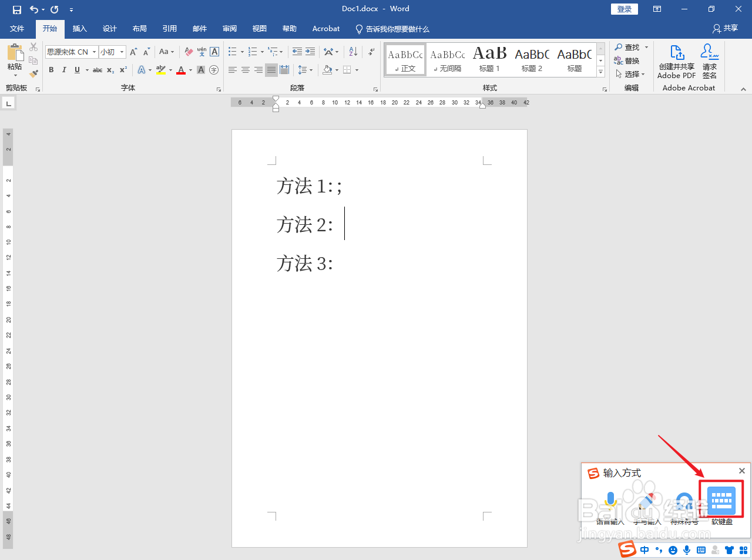This screenshot has width=752, height=560.
Task: Apply yellow text highlight color
Action: 161,70
